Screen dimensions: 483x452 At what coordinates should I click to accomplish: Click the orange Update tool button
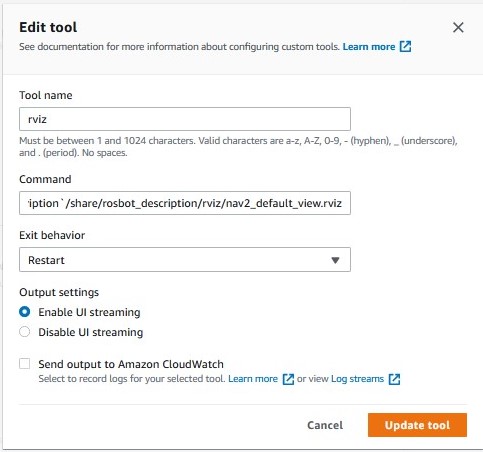click(x=417, y=425)
